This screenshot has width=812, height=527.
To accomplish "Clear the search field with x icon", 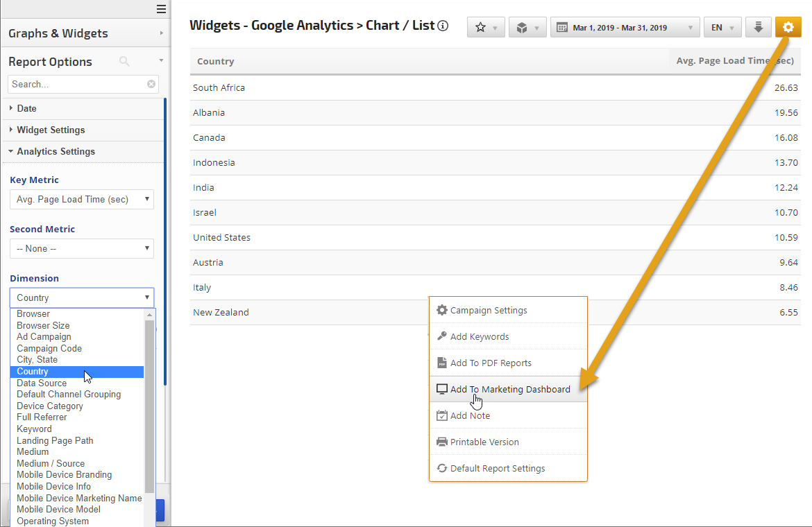I will point(151,84).
